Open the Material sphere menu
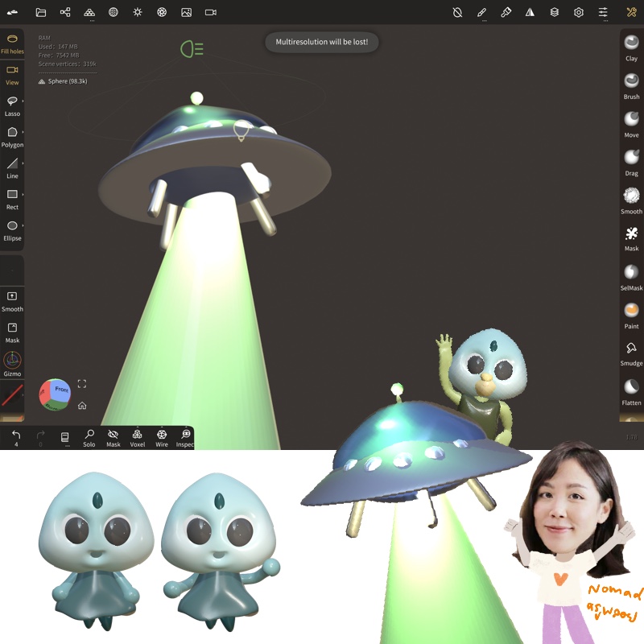 [114, 12]
